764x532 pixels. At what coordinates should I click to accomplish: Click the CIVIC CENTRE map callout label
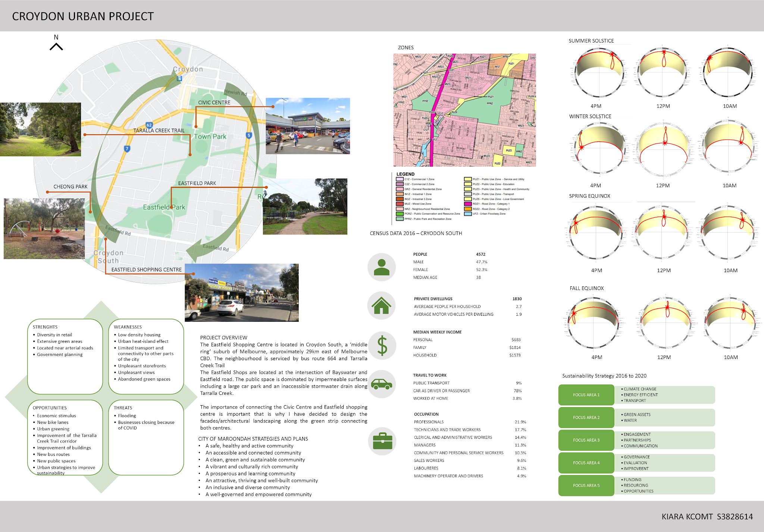(214, 103)
